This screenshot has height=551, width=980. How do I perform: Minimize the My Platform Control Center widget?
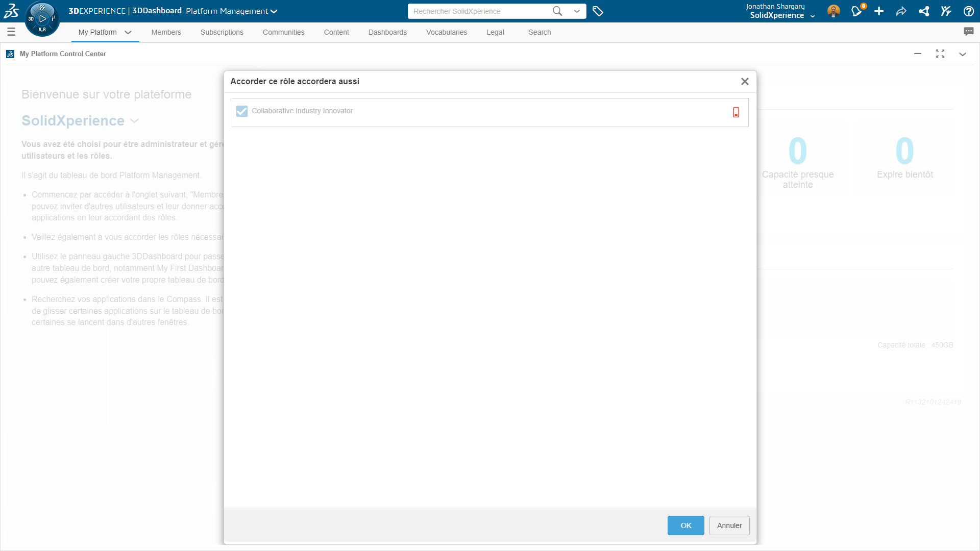[918, 54]
